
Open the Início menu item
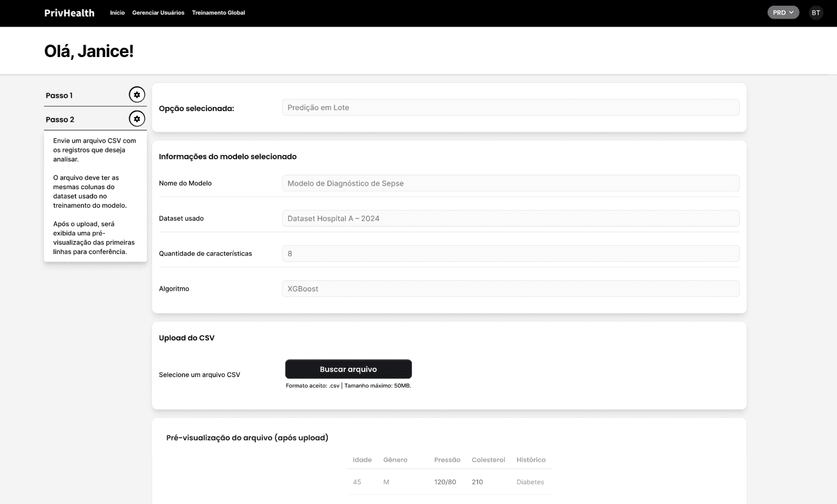[117, 12]
